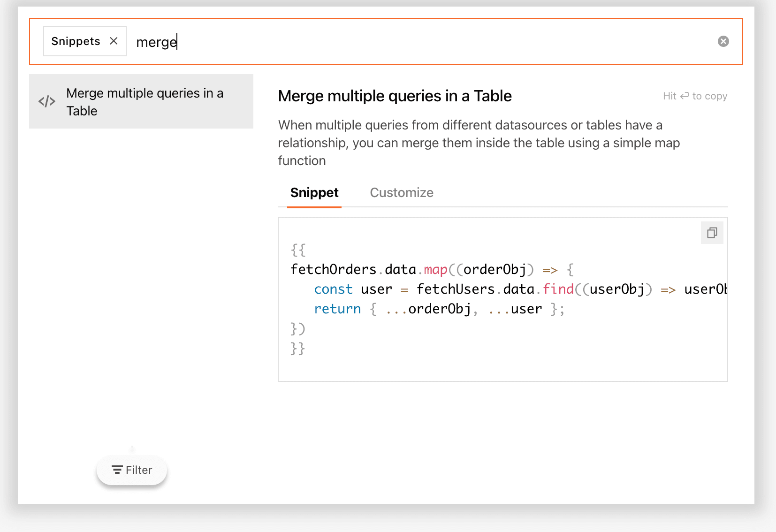Viewport: 776px width, 532px height.
Task: Click the "return" statement code line
Action: [439, 309]
